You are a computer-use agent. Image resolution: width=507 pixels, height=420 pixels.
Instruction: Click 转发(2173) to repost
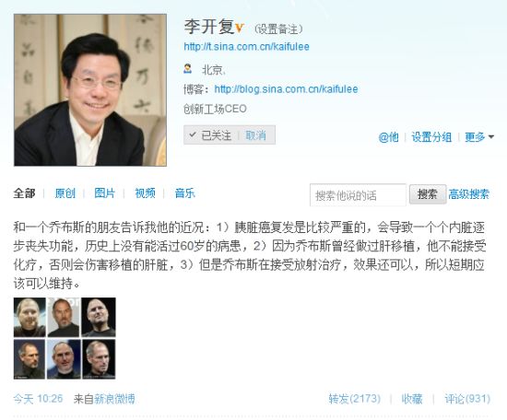354,398
